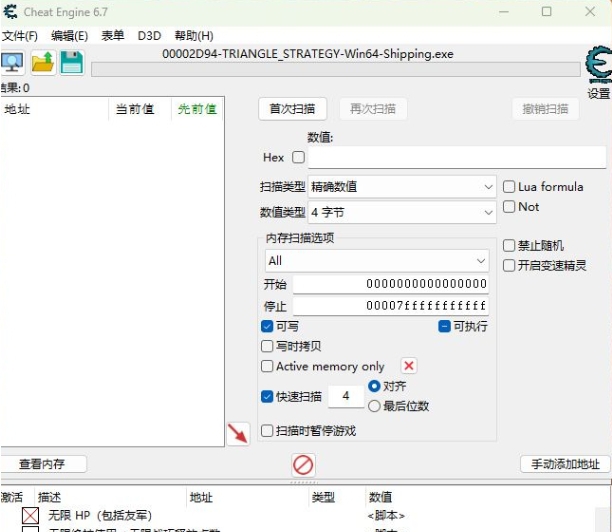This screenshot has width=612, height=532.
Task: Click the 先前值 column header
Action: tap(197, 109)
